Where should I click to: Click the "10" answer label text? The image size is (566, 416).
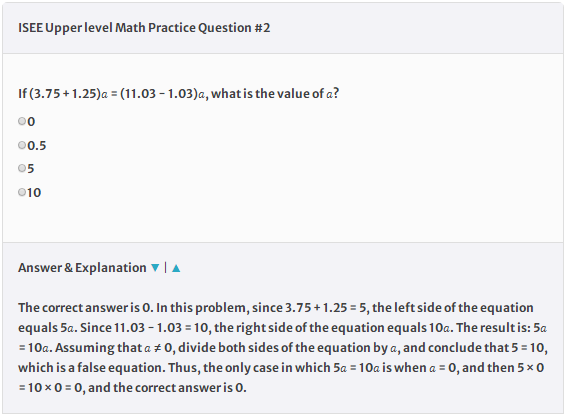34,192
